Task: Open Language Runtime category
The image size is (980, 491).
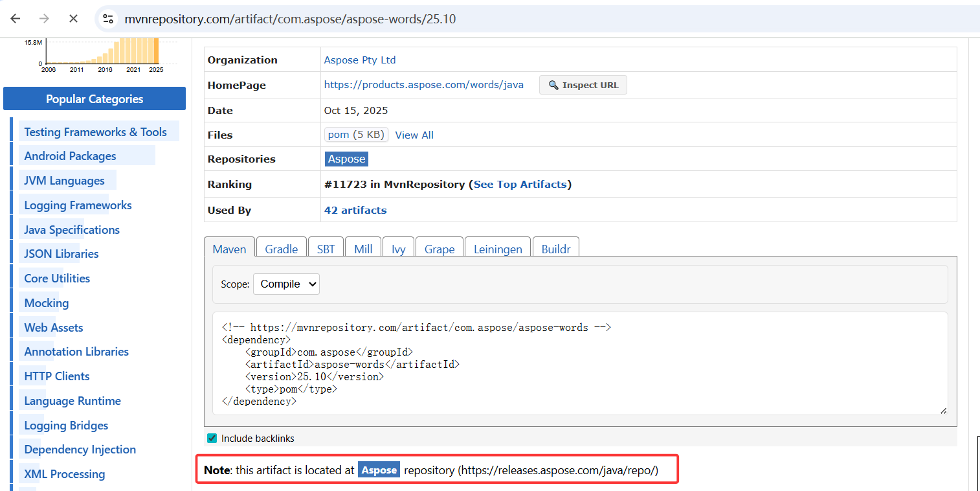Action: (x=72, y=400)
